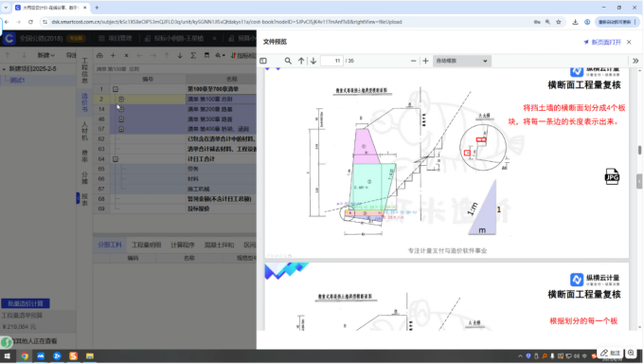644x364 pixels.
Task: Open the search icon in file preview
Action: click(x=288, y=61)
